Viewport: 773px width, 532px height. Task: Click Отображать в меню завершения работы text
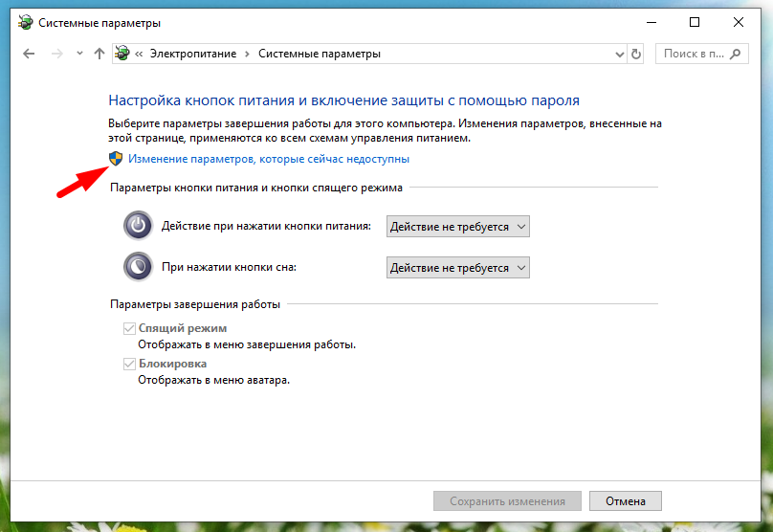click(247, 344)
